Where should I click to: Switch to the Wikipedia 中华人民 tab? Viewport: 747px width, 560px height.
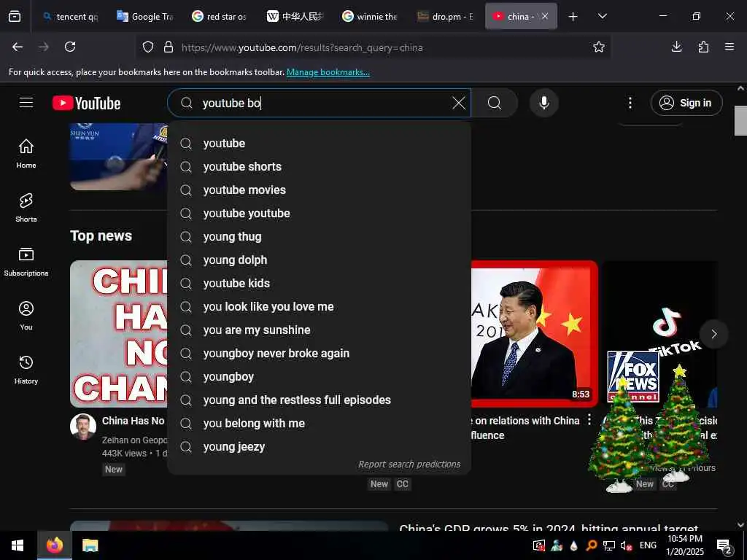click(x=295, y=17)
